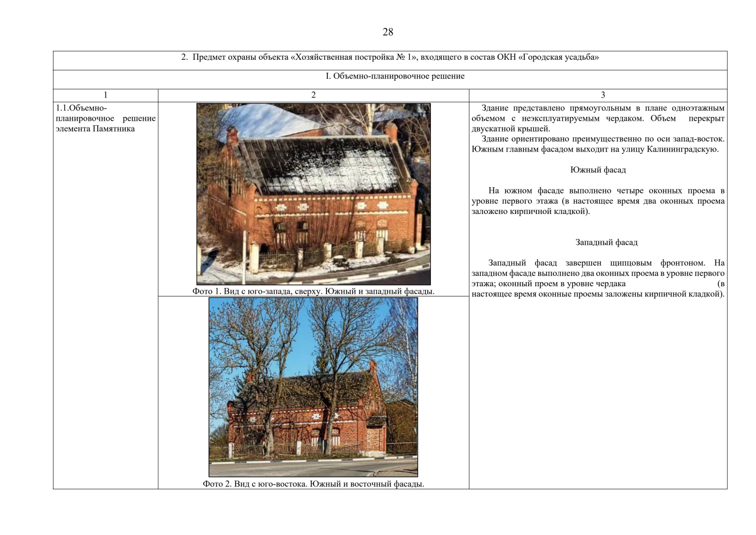Screen dimensions: 756x535
Task: Select the heading «Предмет охраны объекта «Хозяйственная постройка № 1»
Action: tap(305, 57)
